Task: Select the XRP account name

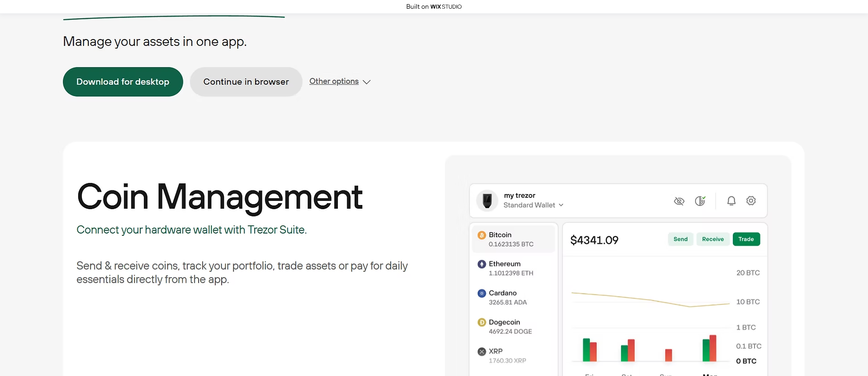Action: pos(496,351)
